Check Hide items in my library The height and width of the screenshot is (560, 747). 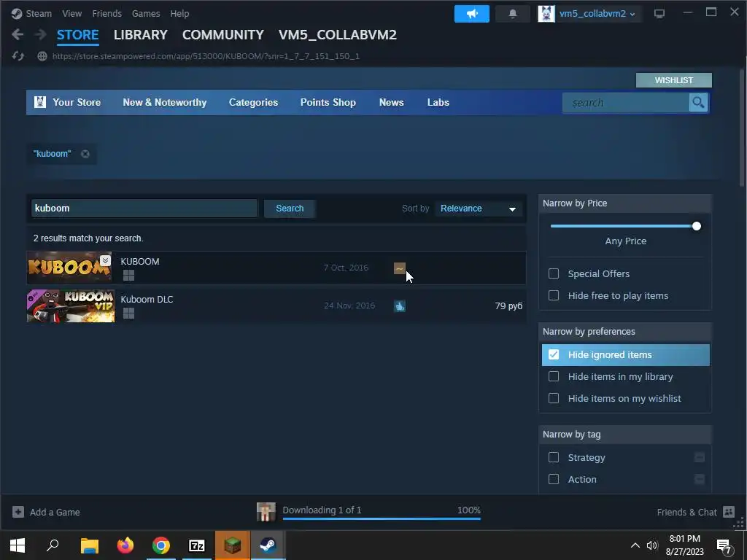[554, 376]
